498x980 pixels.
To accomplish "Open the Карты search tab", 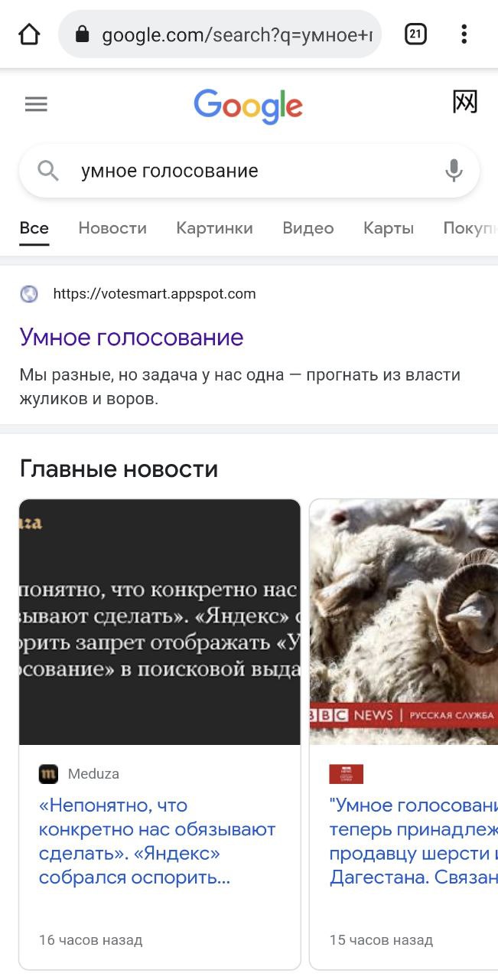I will [389, 228].
